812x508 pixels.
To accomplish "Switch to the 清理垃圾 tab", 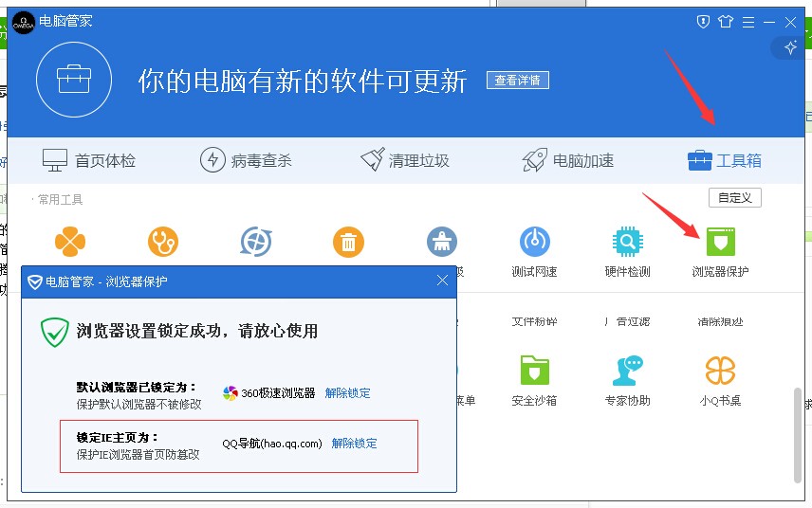I will point(404,160).
